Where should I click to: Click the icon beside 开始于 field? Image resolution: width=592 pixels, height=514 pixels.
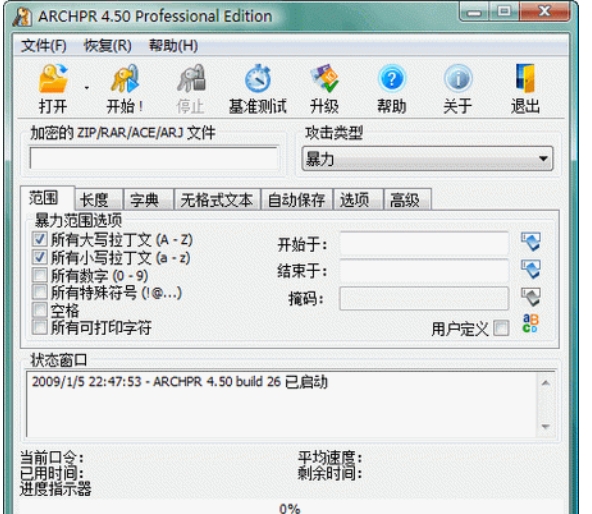pyautogui.click(x=531, y=242)
